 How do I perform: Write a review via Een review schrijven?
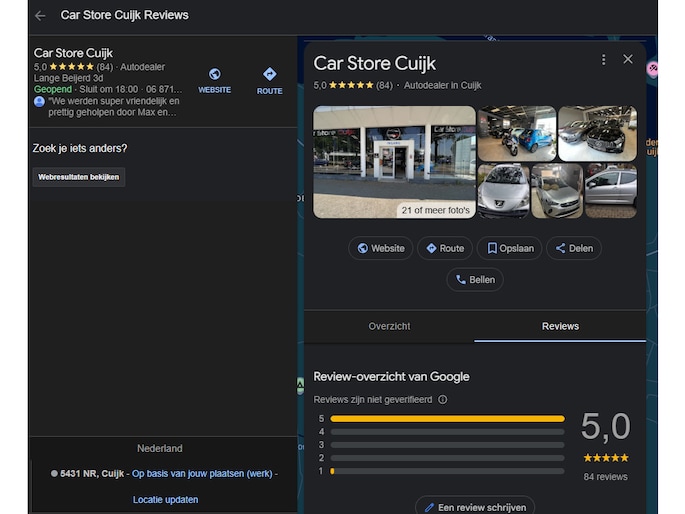tap(475, 507)
